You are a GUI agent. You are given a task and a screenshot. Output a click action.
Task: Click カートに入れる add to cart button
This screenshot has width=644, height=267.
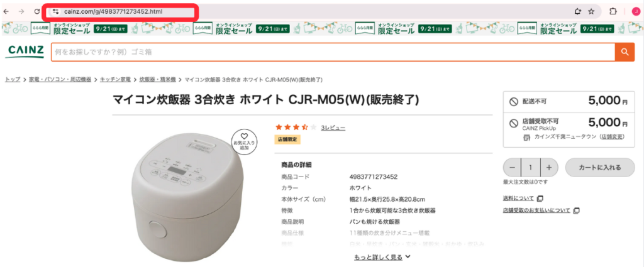click(600, 167)
